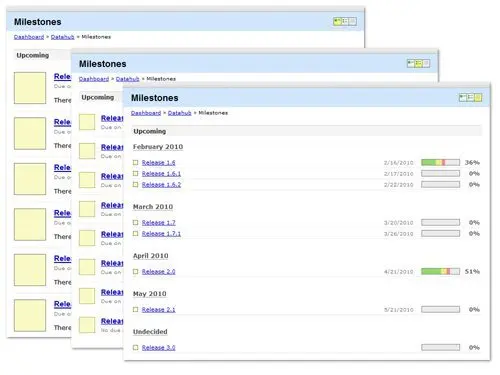Click the 51% completion value
Viewport: 500px width, 375px height.
(472, 272)
